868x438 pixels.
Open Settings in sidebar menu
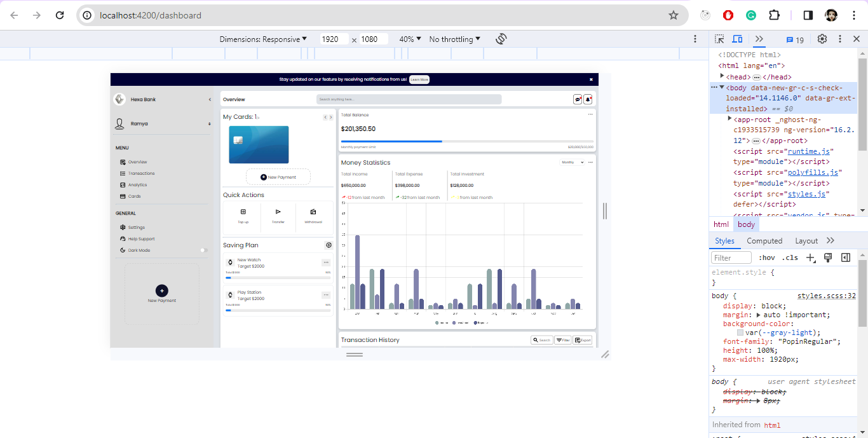point(132,227)
